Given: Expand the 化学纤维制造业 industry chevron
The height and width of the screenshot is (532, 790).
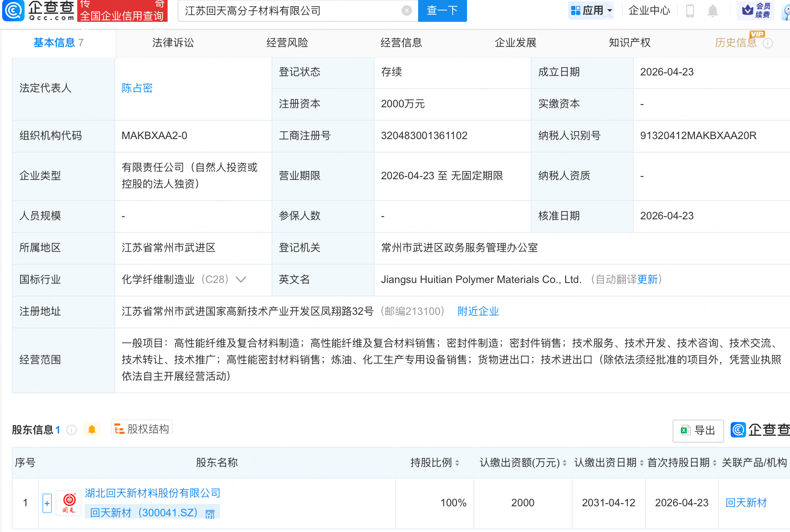Looking at the screenshot, I should 241,280.
